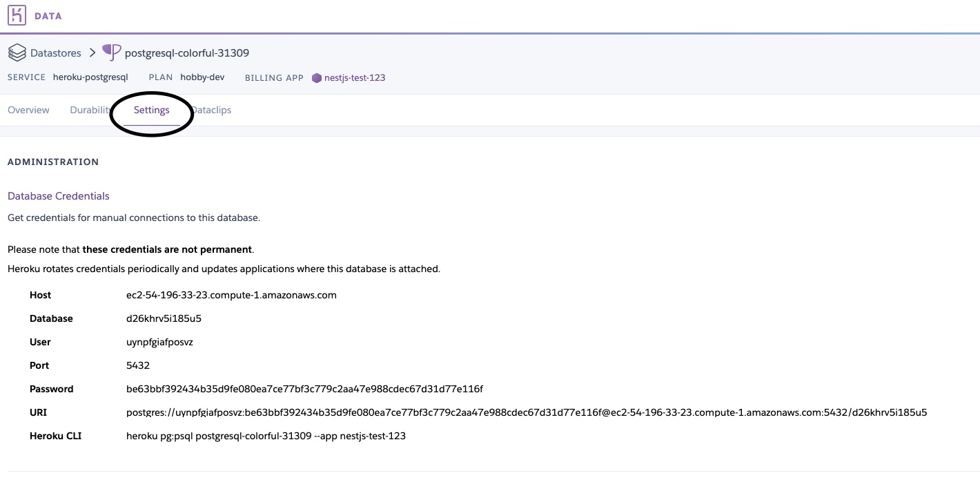Click the purple hexagon billing app icon
980x480 pixels.
pyautogui.click(x=317, y=78)
